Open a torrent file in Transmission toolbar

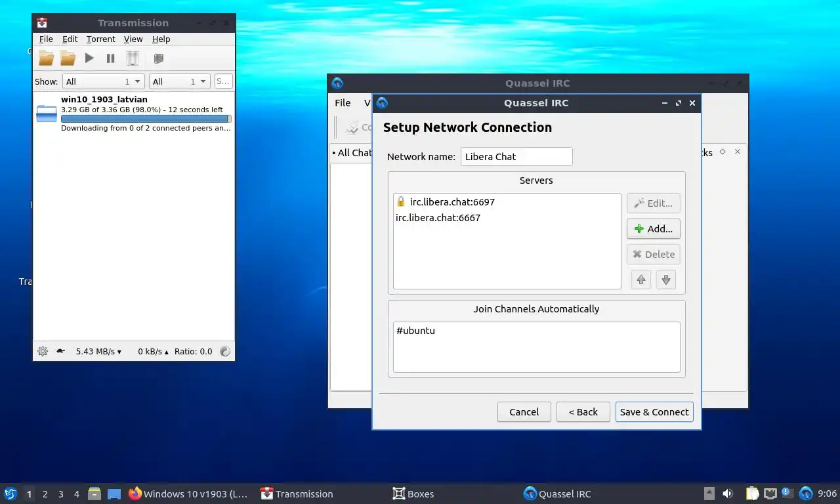pos(46,58)
